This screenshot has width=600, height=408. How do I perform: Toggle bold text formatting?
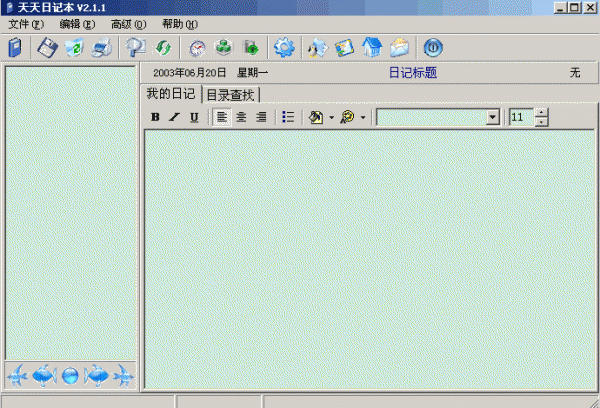[155, 117]
